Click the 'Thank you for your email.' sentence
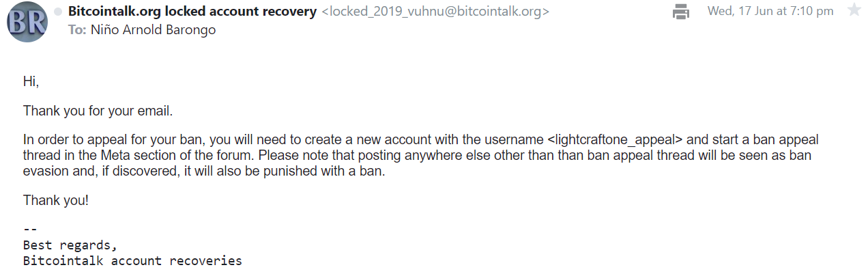The height and width of the screenshot is (274, 868). coord(98,111)
